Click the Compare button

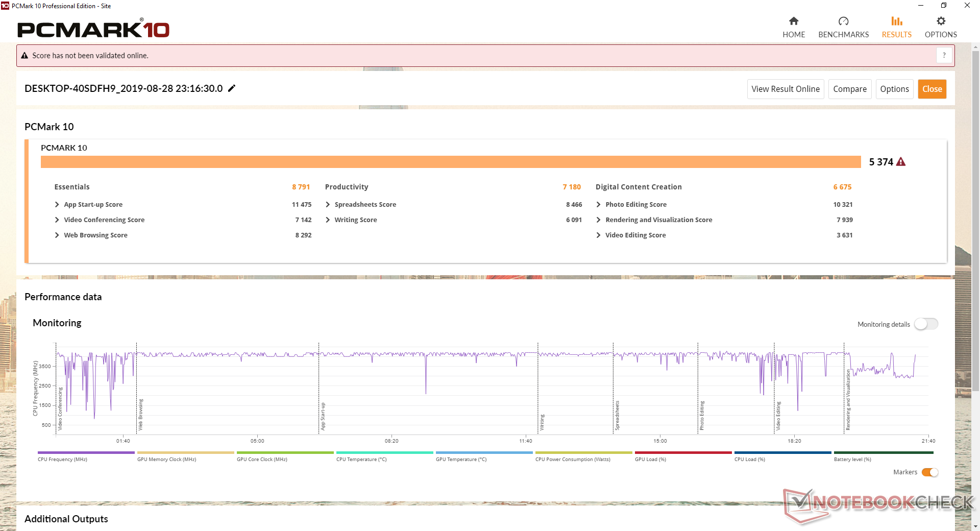[x=849, y=89]
